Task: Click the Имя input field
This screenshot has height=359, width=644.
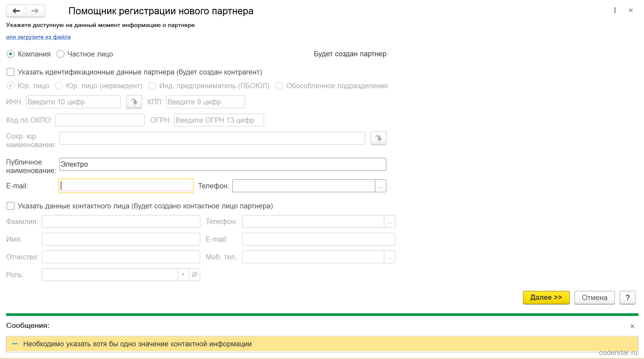Action: click(x=121, y=239)
